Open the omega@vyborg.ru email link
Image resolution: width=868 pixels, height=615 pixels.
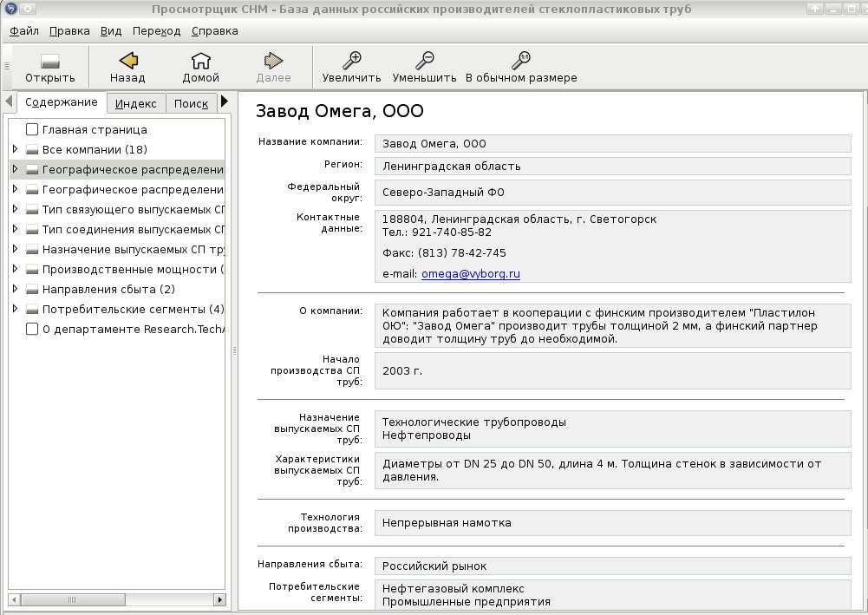pyautogui.click(x=471, y=273)
